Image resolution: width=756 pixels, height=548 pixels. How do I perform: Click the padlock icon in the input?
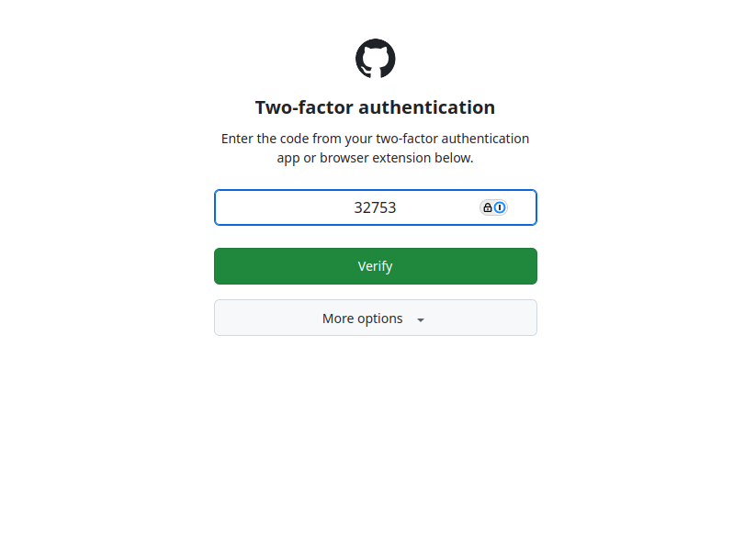coord(487,207)
